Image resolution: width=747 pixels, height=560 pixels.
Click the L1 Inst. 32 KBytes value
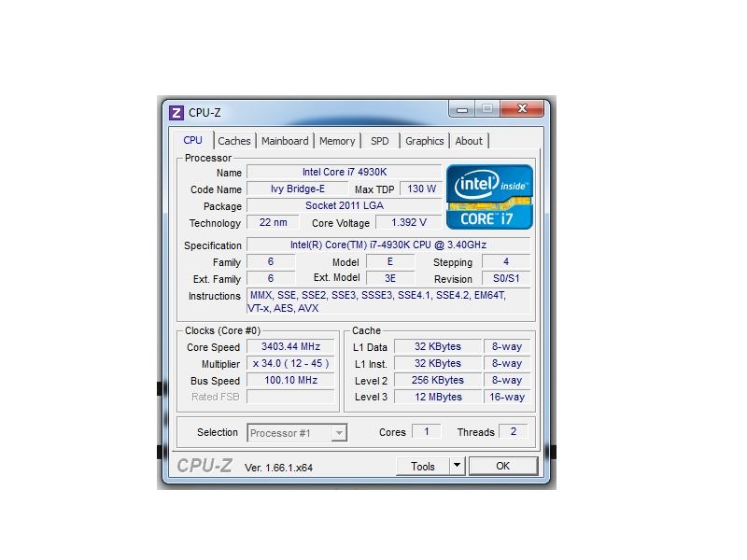point(438,363)
